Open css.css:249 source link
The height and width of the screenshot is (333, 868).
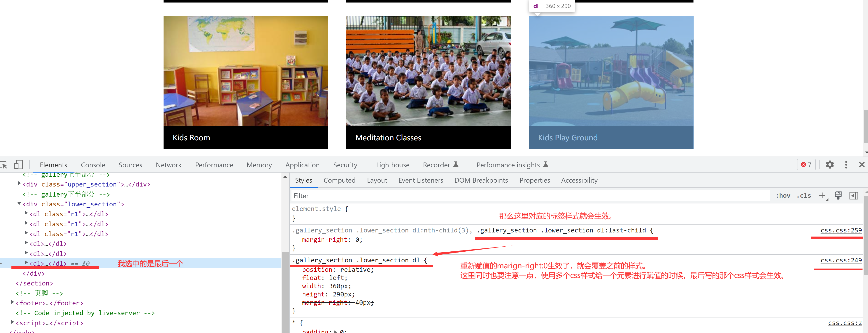(x=841, y=260)
